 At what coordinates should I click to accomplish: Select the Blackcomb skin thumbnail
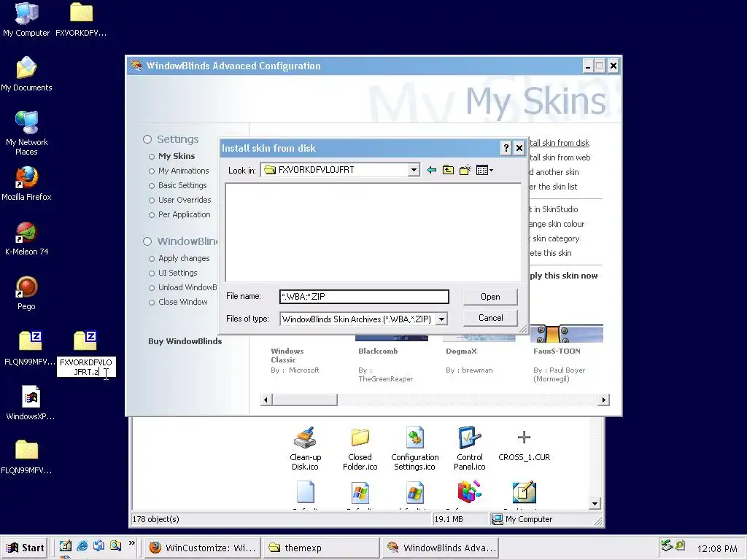click(x=391, y=338)
